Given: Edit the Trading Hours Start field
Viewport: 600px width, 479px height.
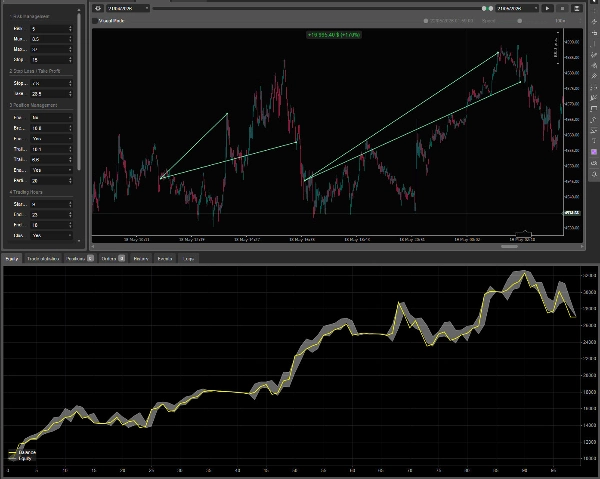Looking at the screenshot, I should pos(51,204).
